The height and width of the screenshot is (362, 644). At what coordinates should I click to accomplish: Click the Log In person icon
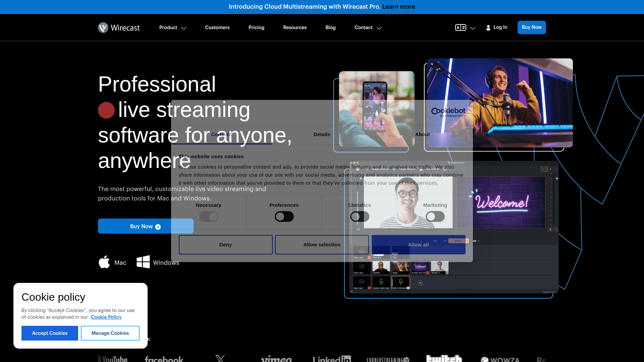pyautogui.click(x=489, y=27)
